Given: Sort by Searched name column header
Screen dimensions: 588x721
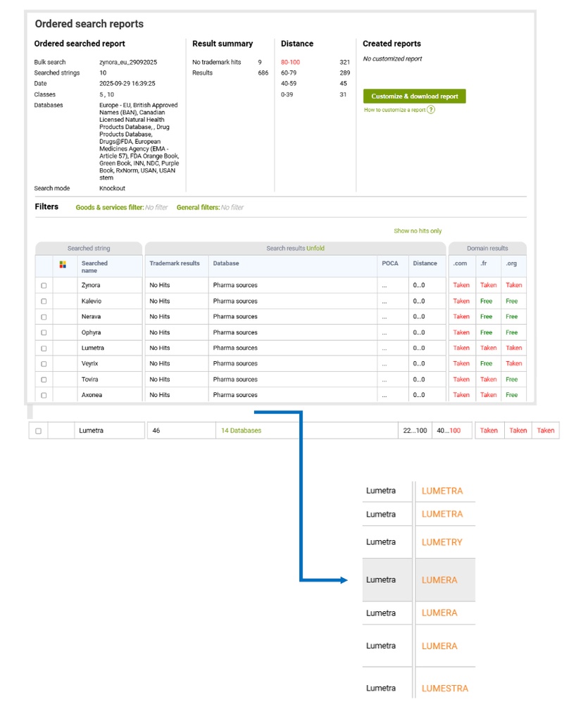Looking at the screenshot, I should pyautogui.click(x=94, y=267).
